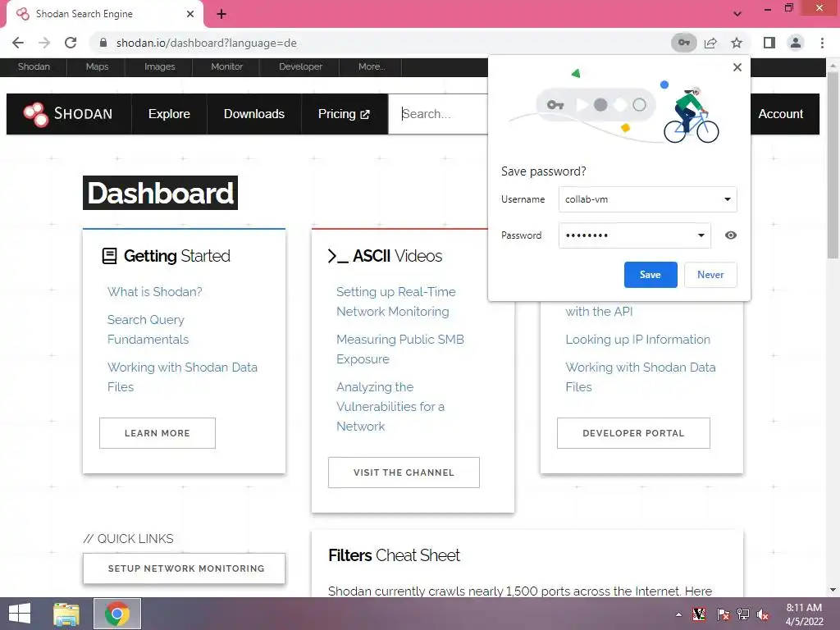The height and width of the screenshot is (630, 840).
Task: Open What is Shodan? link
Action: pyautogui.click(x=155, y=292)
